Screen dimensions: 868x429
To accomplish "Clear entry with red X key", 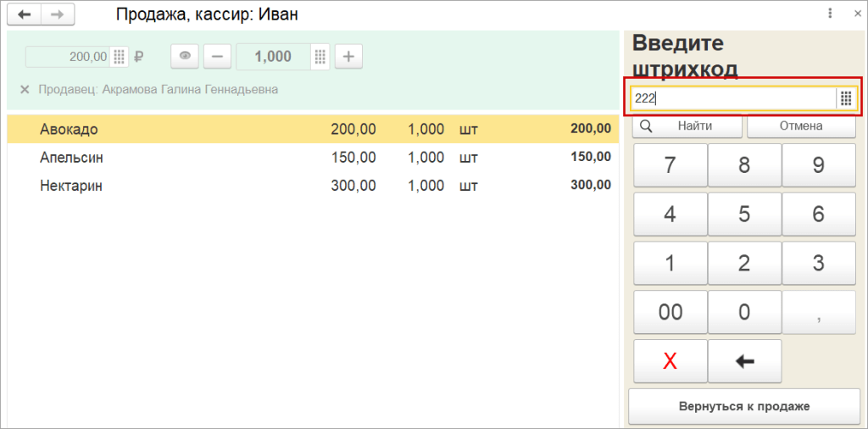I will [670, 361].
